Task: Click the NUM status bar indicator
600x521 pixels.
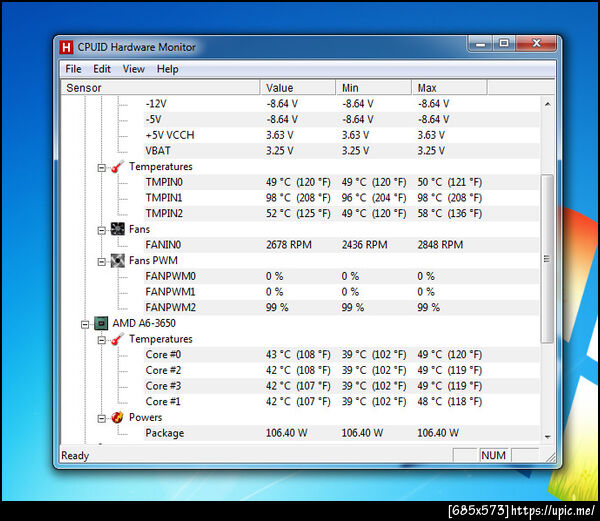Action: [494, 455]
